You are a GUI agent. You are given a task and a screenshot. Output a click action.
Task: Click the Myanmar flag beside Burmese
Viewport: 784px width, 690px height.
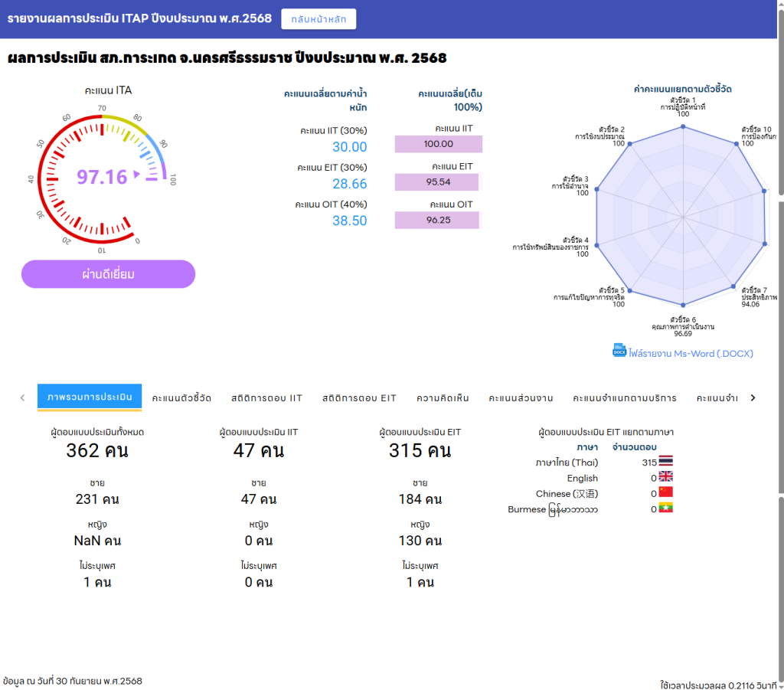click(665, 508)
